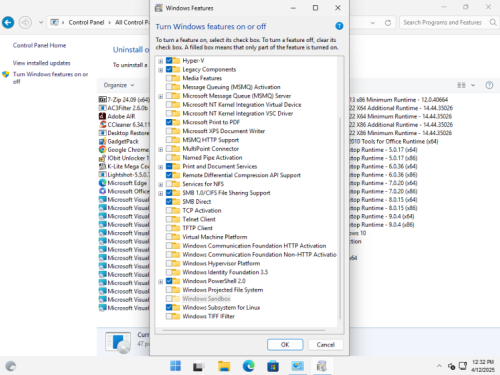Enable Microsoft XPS Document Writer checkbox
The height and width of the screenshot is (375, 500).
point(169,131)
